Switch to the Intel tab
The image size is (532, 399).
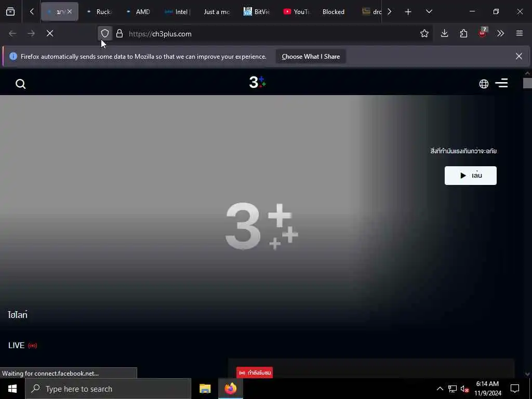[178, 12]
